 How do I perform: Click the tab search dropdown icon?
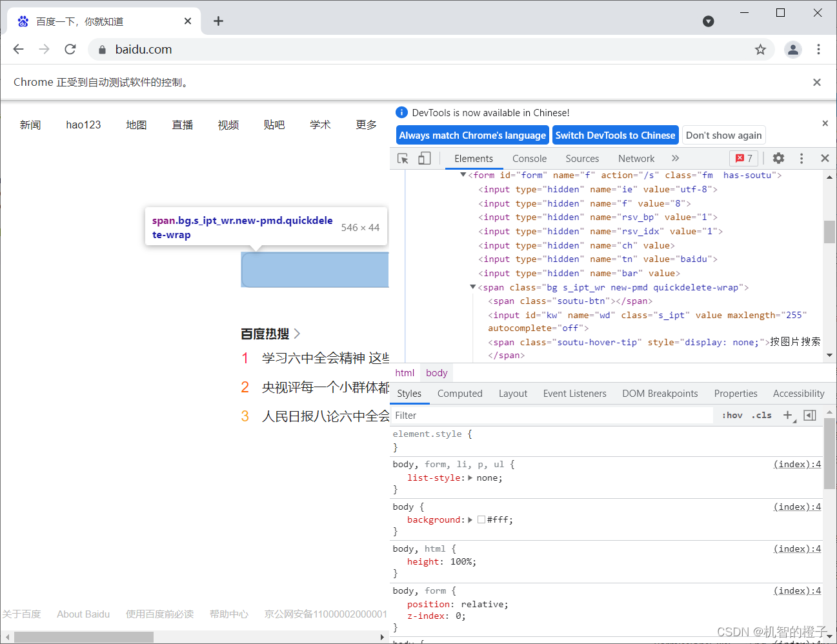pyautogui.click(x=709, y=21)
